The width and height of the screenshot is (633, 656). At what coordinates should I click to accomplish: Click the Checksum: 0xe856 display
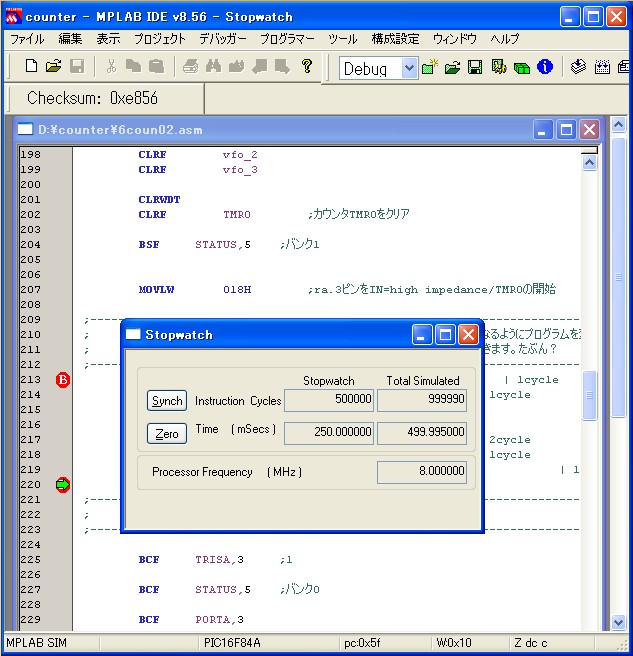92,98
